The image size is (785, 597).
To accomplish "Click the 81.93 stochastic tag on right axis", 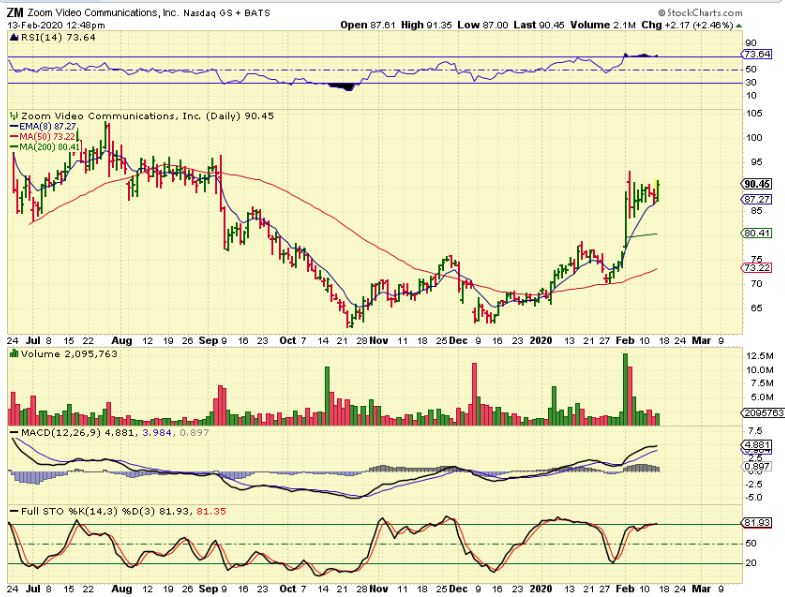I will (x=756, y=523).
